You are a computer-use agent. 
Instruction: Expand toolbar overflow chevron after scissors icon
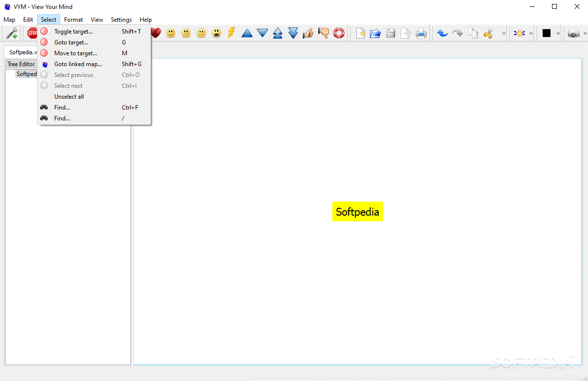click(x=504, y=34)
